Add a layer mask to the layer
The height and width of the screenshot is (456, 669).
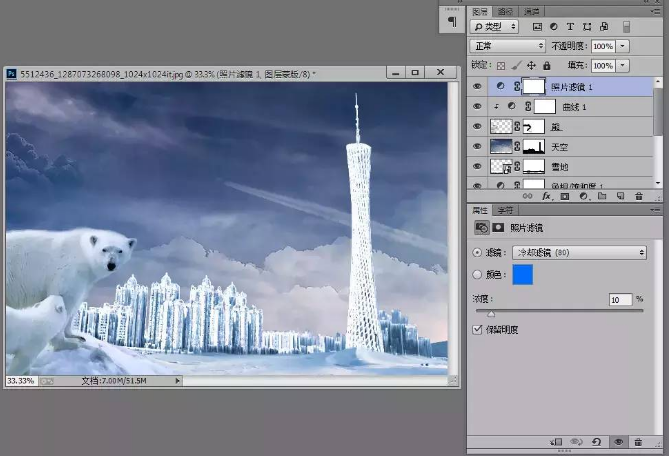pyautogui.click(x=564, y=197)
